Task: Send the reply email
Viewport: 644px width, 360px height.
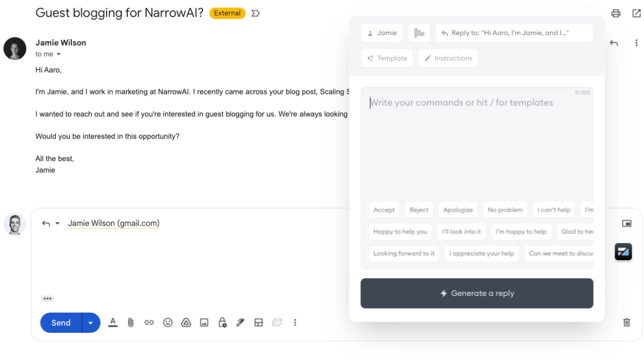Action: (x=61, y=323)
